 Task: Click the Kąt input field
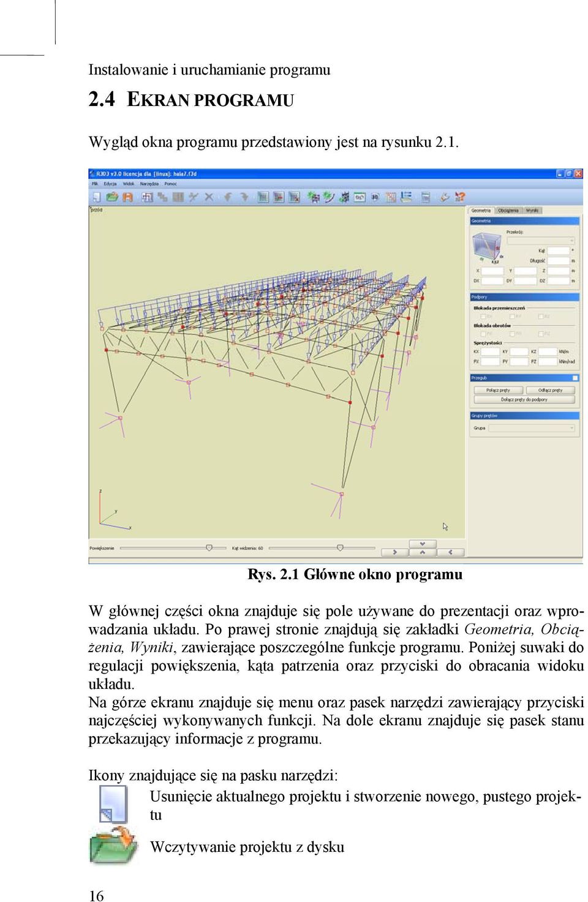[559, 250]
